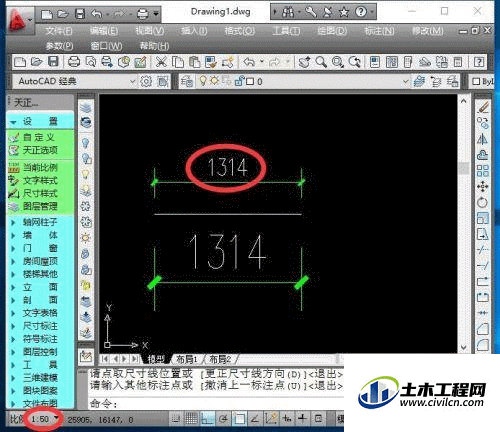Screen dimensions: 500x432
Task: Click the vertical scrollbar thumb of drawing area
Action: (464, 168)
